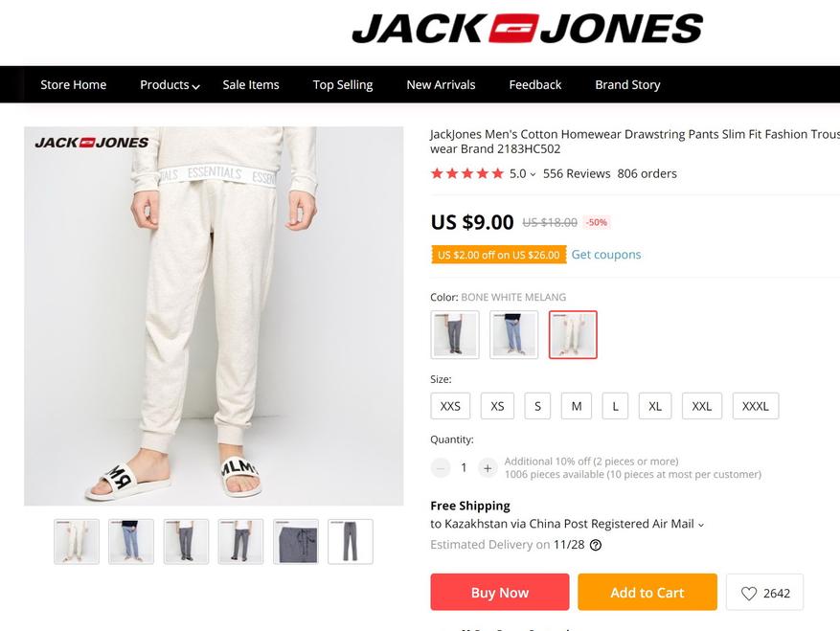This screenshot has height=631, width=840.
Task: Decrease quantity with the minus button
Action: pos(441,468)
